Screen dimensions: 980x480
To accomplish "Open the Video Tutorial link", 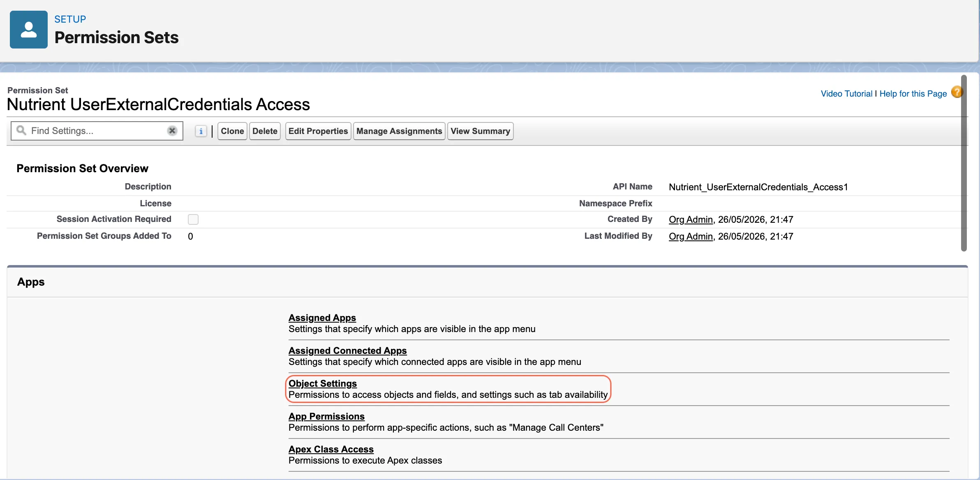I will click(846, 94).
